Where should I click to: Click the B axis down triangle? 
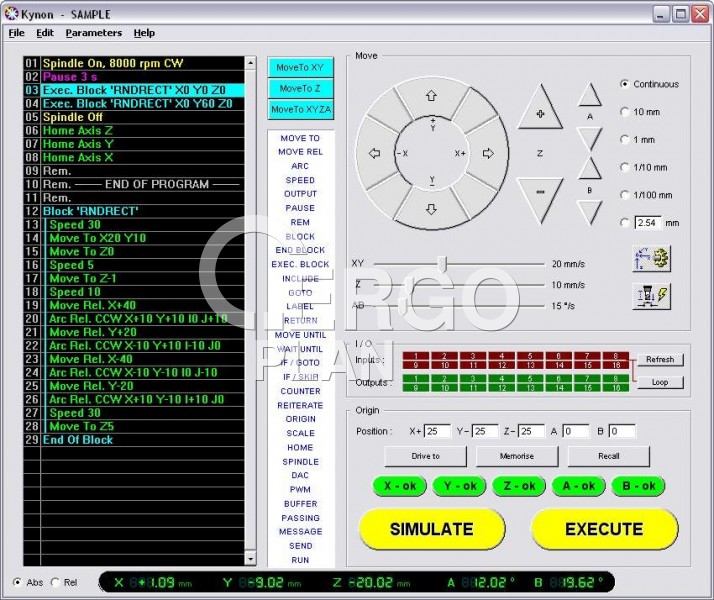pyautogui.click(x=590, y=211)
